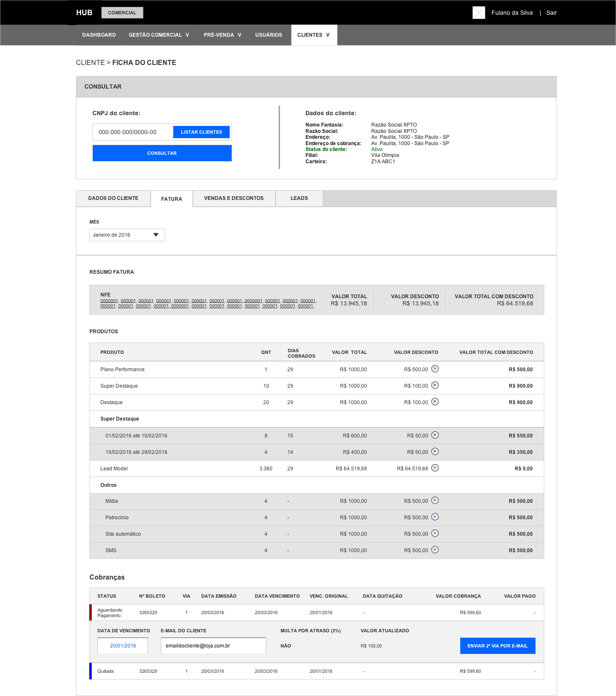Expand the Gestão Comercial menu

coord(159,35)
